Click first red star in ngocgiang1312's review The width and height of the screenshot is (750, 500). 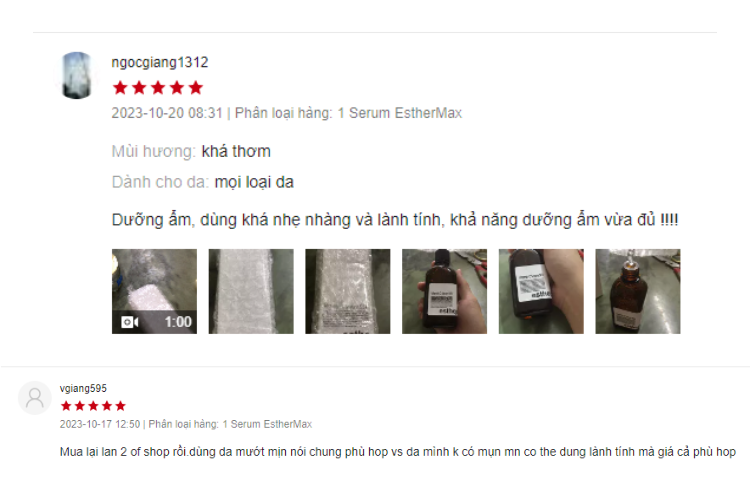pos(120,88)
